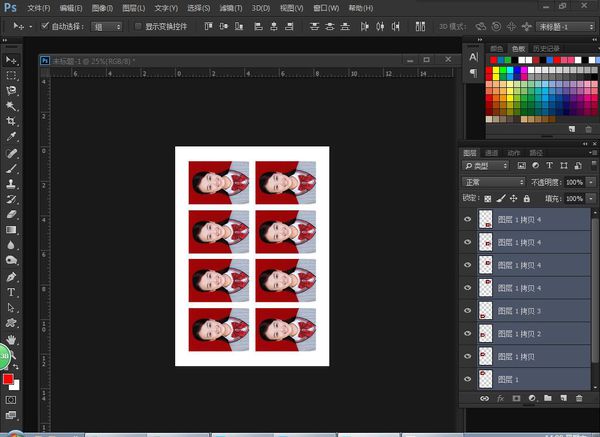Viewport: 600px width, 437px height.
Task: Enable the 显示变换控件 checkbox
Action: click(138, 26)
